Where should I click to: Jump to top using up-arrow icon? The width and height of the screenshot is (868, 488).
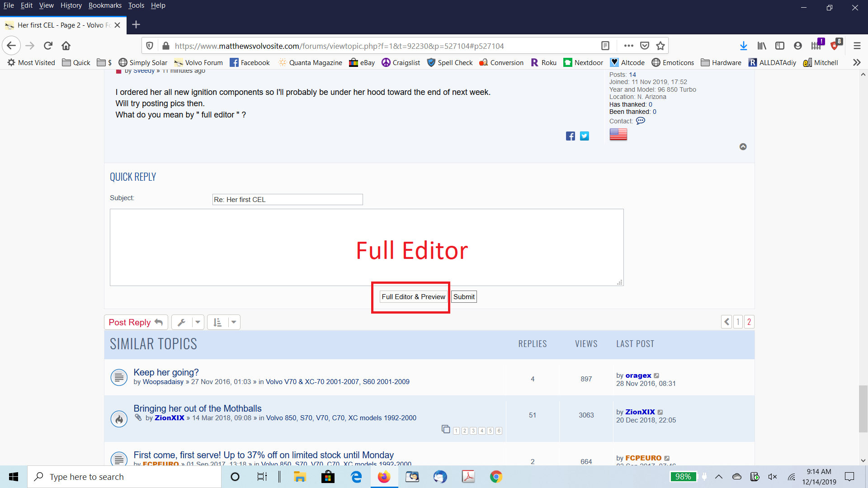[x=743, y=147]
